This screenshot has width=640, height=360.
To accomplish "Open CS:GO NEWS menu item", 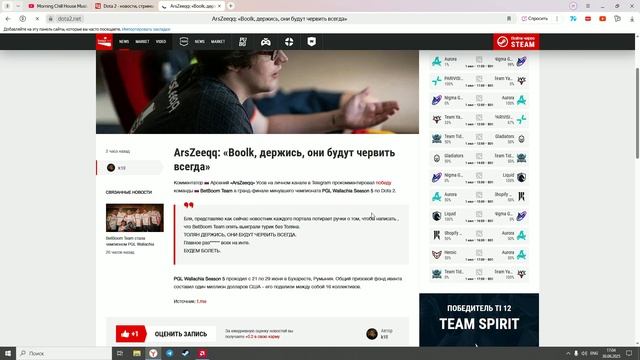I will point(200,42).
